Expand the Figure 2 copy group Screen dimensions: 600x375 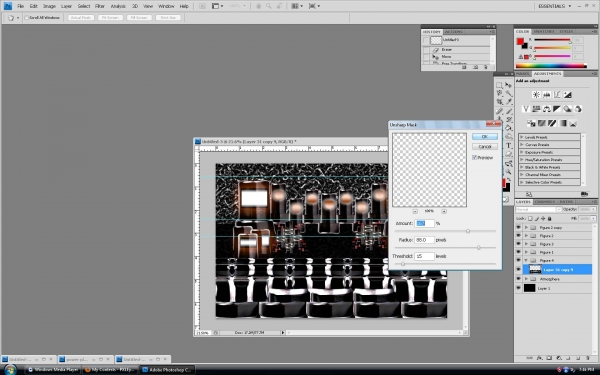pyautogui.click(x=526, y=227)
